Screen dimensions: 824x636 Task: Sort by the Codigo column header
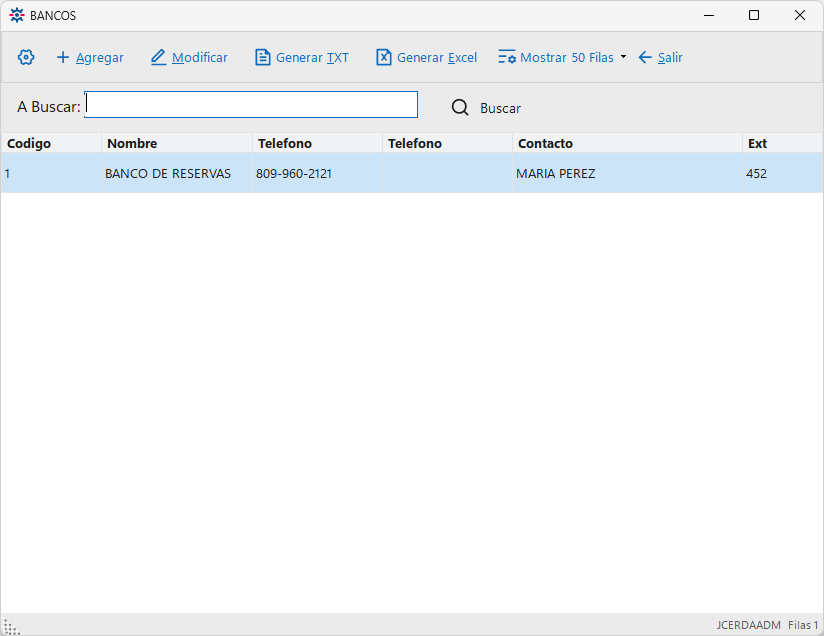tap(51, 143)
